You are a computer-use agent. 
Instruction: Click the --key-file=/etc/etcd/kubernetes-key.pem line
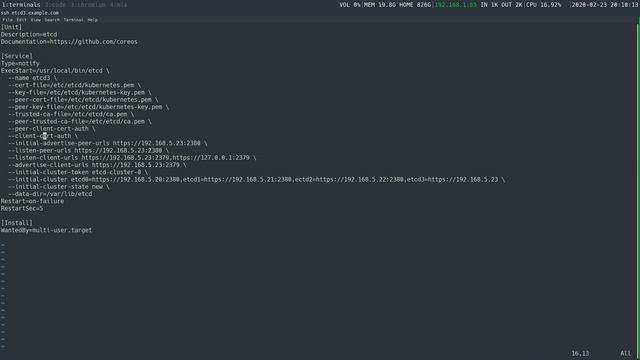(80, 93)
